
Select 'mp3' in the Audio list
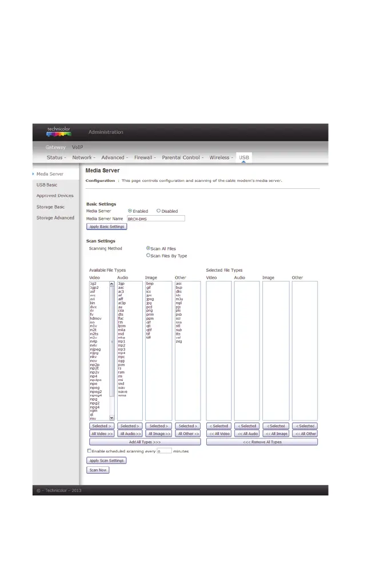(x=122, y=349)
